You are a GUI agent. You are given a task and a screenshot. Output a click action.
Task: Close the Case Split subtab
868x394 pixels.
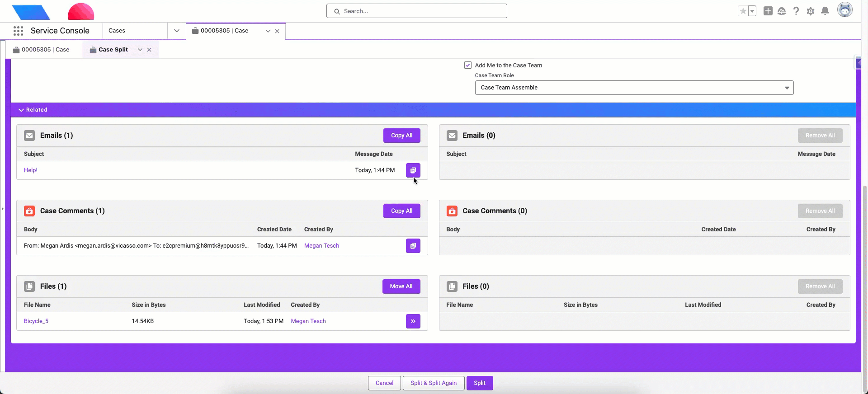click(149, 50)
